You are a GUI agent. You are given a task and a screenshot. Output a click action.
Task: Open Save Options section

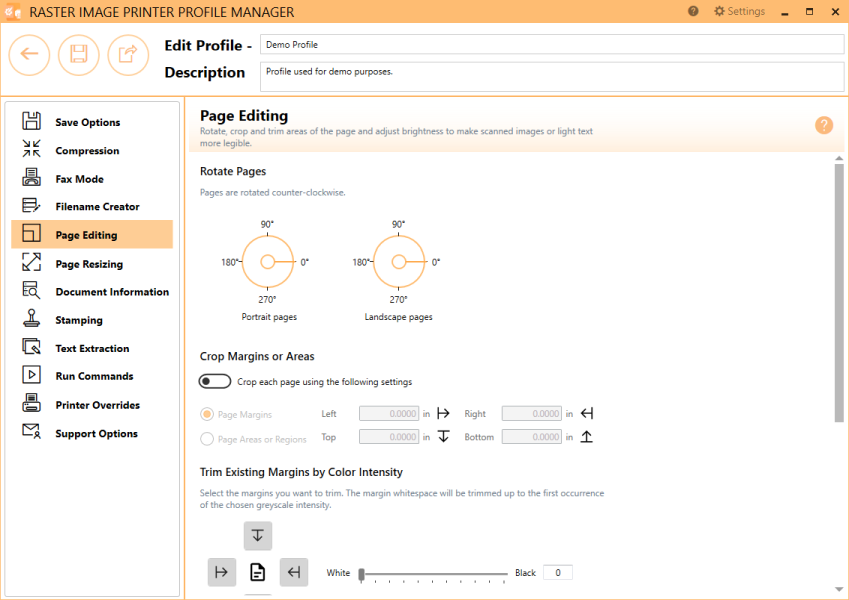[92, 122]
